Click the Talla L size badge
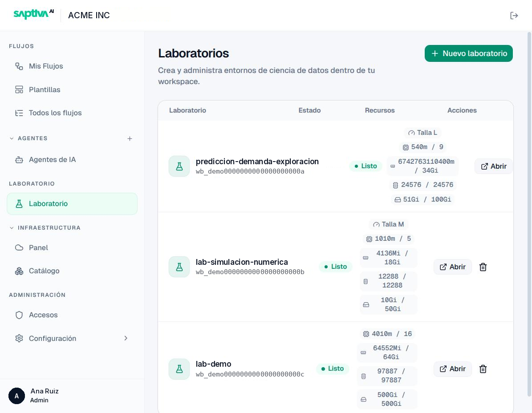 422,133
